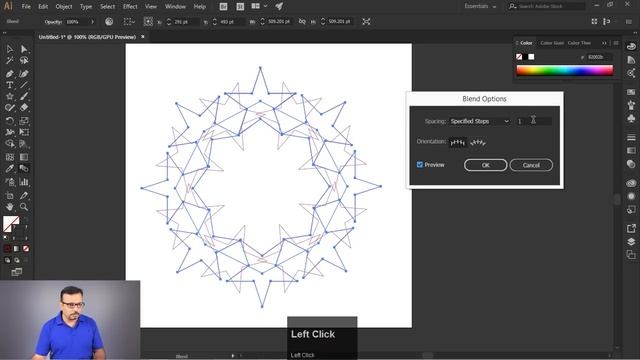
Task: Open the Spacing Specified Steps dropdown
Action: tap(480, 121)
